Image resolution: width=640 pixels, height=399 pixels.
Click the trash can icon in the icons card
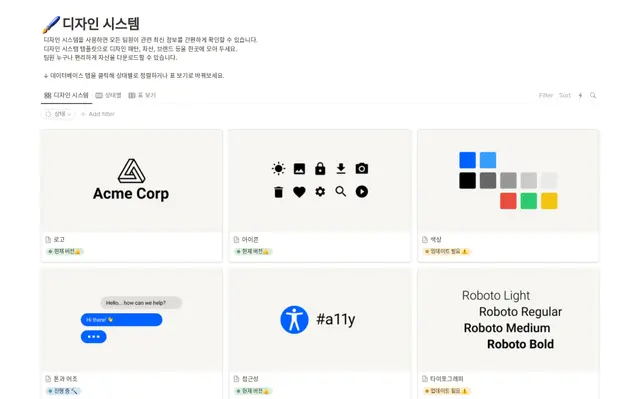[278, 192]
